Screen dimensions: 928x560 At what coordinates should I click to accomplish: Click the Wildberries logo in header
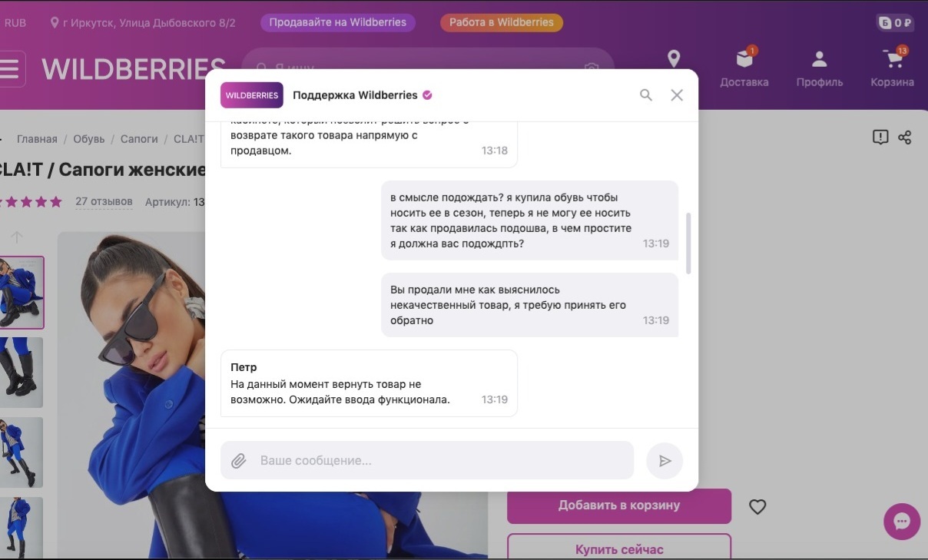(x=134, y=69)
